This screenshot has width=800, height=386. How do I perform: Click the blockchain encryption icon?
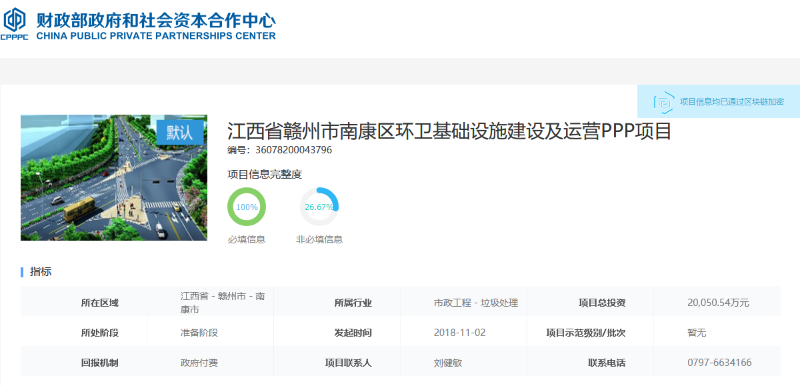[x=663, y=101]
